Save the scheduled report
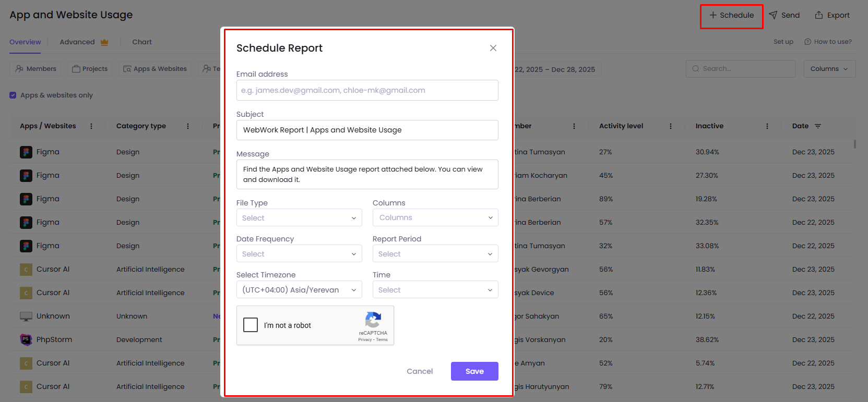 [474, 371]
